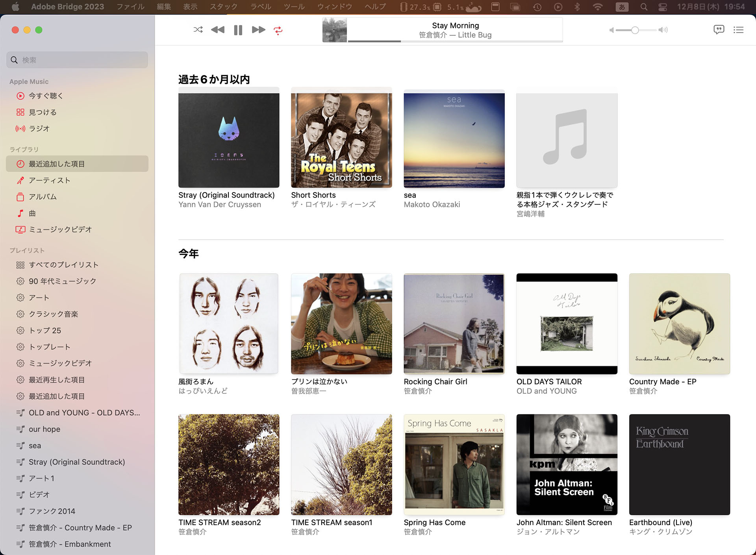Skip to the next track
Image resolution: width=756 pixels, height=555 pixels.
tap(258, 30)
